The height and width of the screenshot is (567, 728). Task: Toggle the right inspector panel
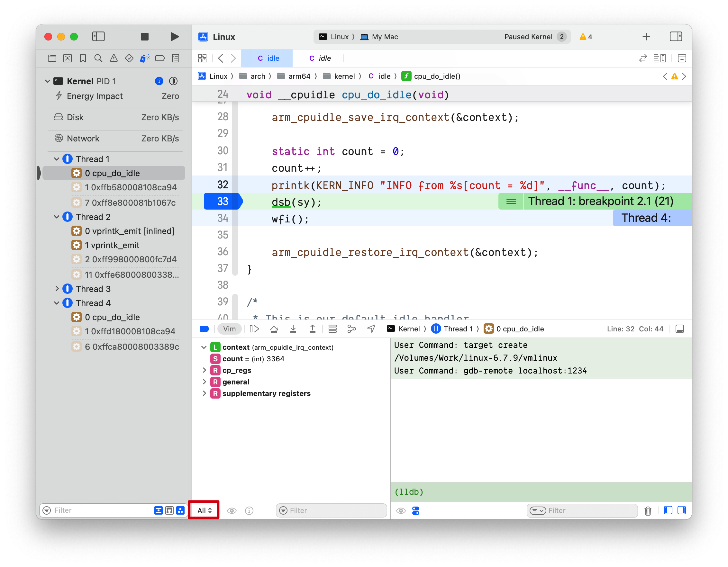pyautogui.click(x=676, y=37)
